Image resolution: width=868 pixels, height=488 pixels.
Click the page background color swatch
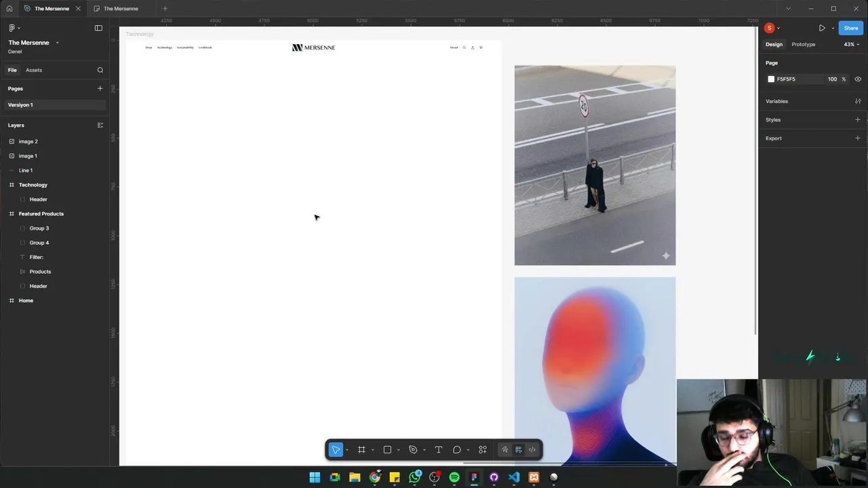point(771,79)
